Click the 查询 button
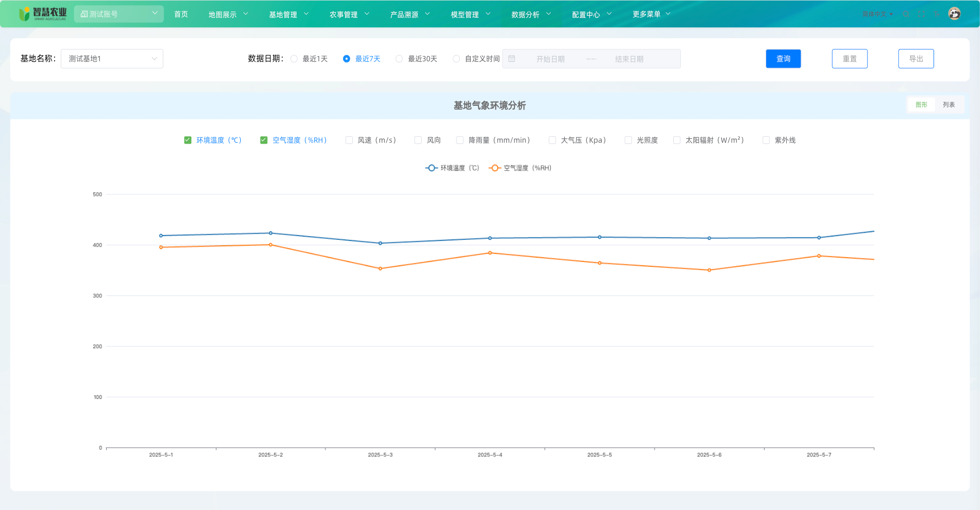This screenshot has width=980, height=510. tap(783, 59)
